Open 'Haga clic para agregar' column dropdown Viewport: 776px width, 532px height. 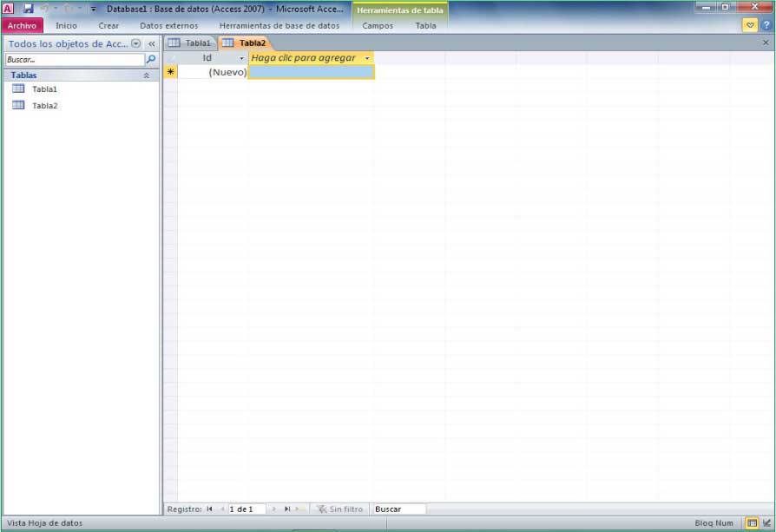pos(367,58)
